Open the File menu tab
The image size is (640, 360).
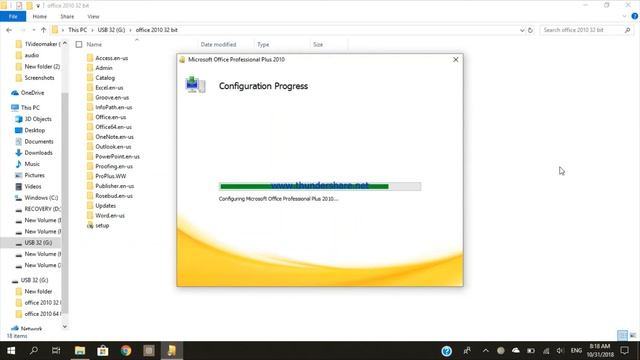pyautogui.click(x=13, y=16)
